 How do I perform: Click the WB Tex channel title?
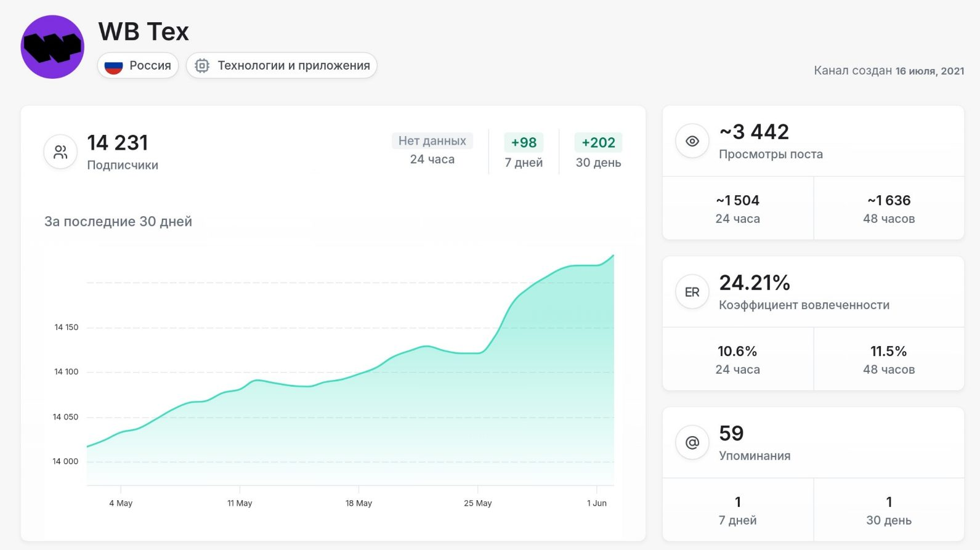tap(144, 31)
